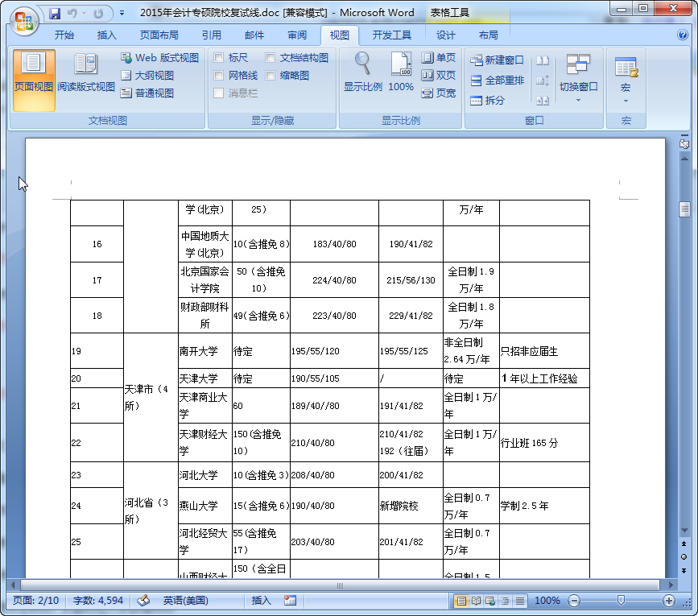698x616 pixels.
Task: Click the side-by-side view icon
Action: (x=543, y=60)
